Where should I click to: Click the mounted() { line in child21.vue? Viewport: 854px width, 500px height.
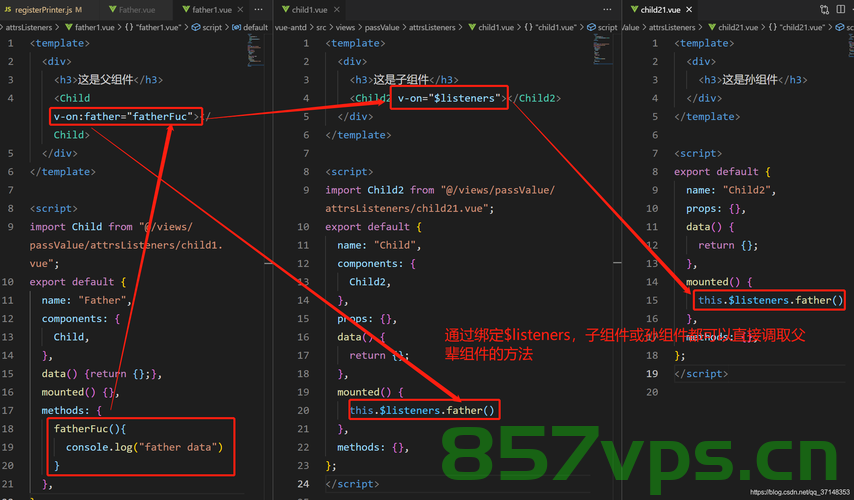(719, 282)
